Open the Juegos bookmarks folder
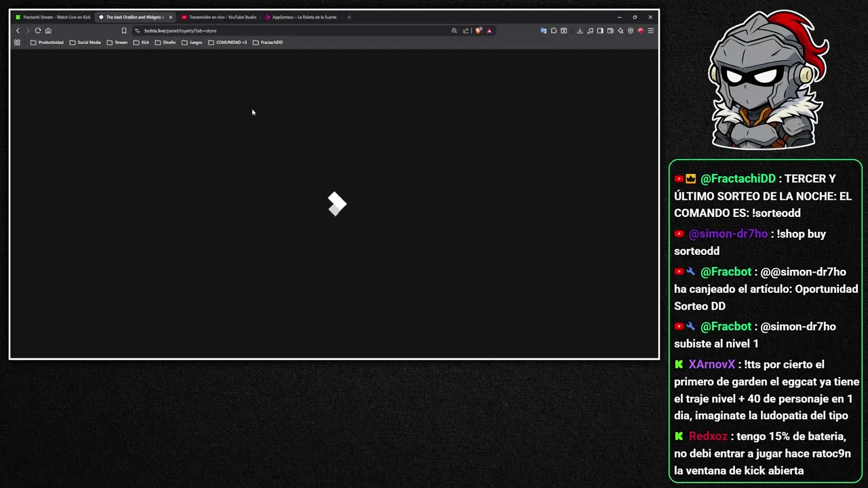868x488 pixels. point(192,42)
